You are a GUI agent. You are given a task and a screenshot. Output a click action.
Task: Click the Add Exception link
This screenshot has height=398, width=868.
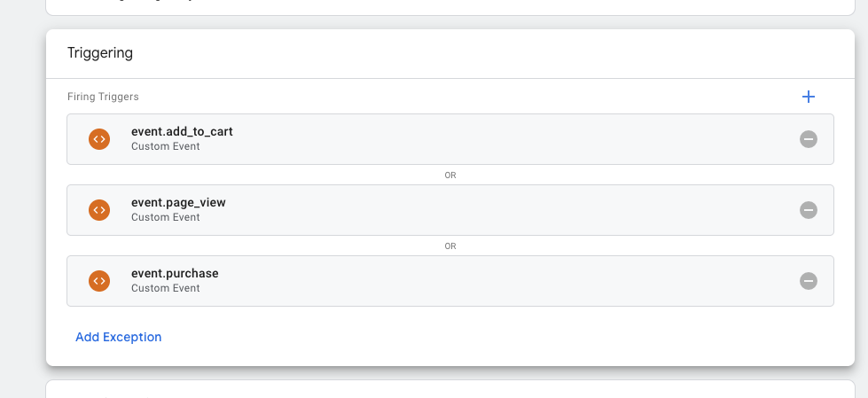click(119, 337)
